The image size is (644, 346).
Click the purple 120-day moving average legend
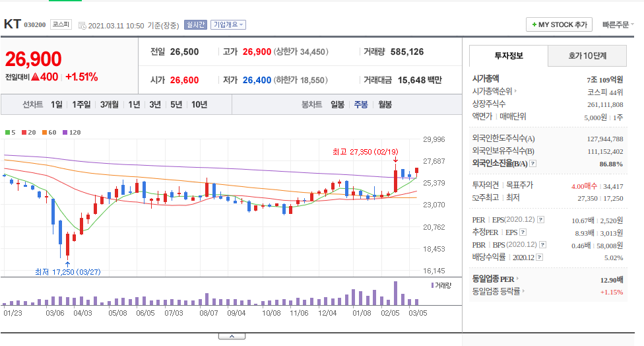72,132
